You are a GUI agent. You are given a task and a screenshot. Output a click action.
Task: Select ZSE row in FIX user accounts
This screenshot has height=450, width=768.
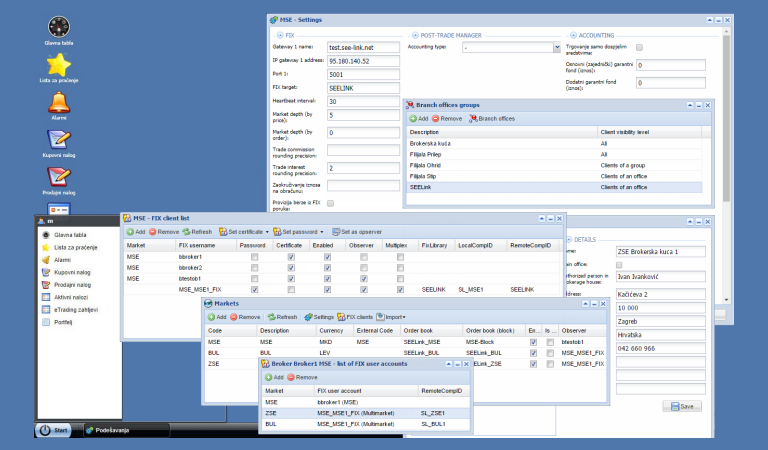tap(366, 413)
